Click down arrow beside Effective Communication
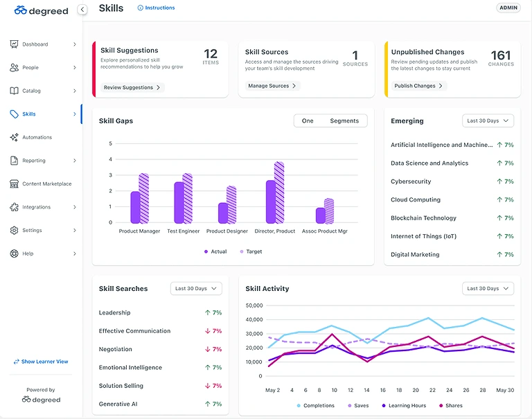 coord(208,331)
